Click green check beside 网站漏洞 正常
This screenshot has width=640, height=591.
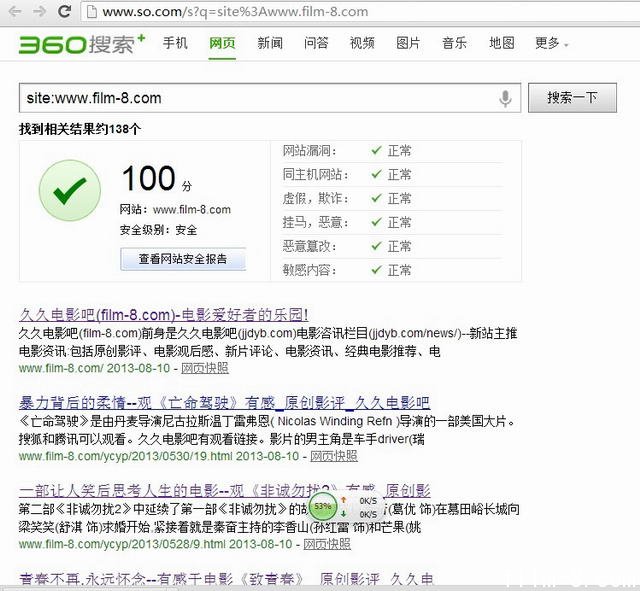pyautogui.click(x=376, y=150)
